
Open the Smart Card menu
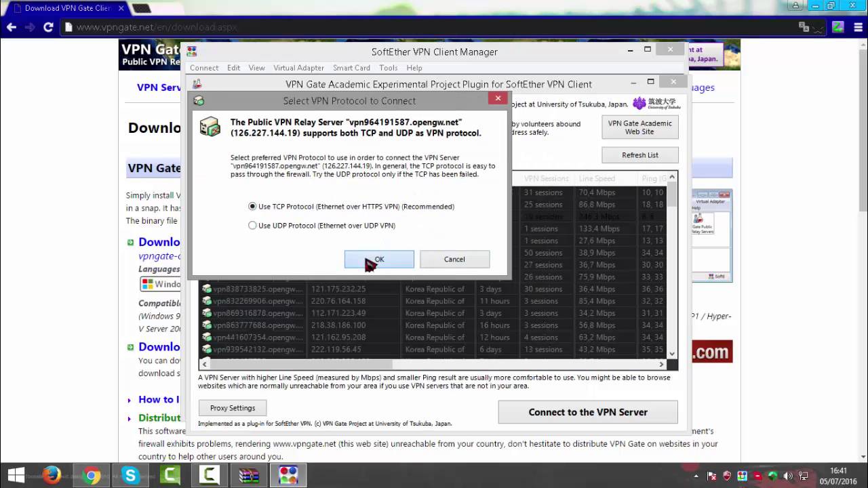point(351,68)
